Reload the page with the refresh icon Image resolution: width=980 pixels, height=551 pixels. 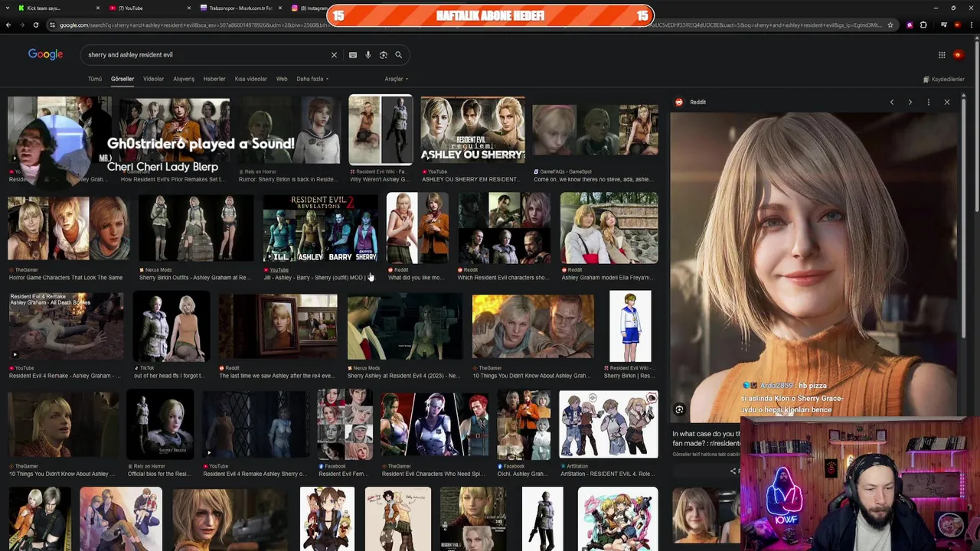point(35,24)
